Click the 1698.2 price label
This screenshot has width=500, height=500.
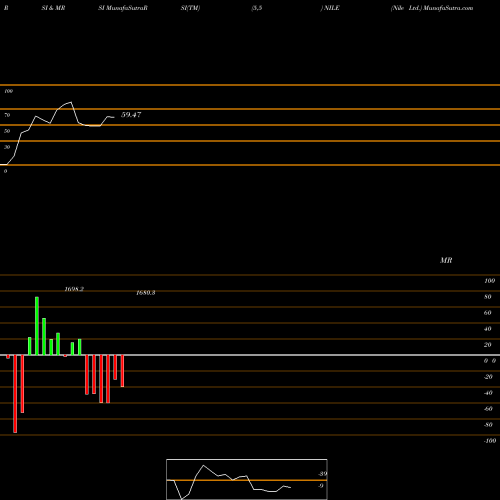[x=74, y=289]
